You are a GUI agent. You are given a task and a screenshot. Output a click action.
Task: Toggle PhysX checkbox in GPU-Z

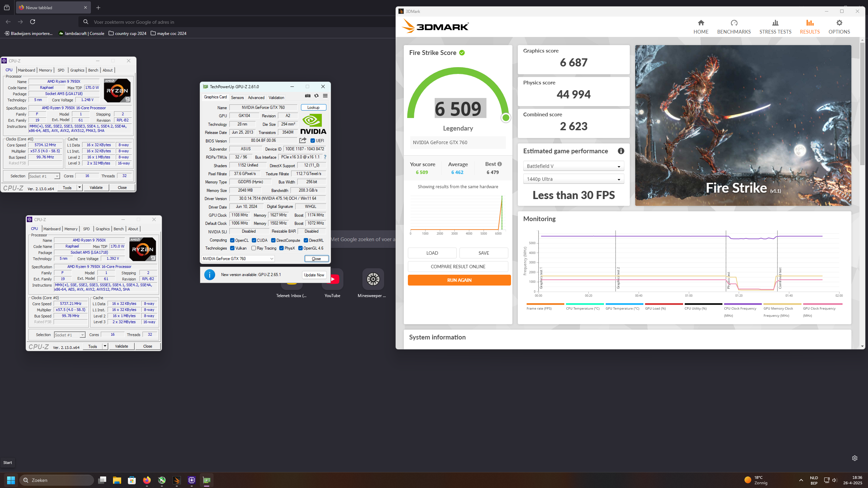point(281,248)
